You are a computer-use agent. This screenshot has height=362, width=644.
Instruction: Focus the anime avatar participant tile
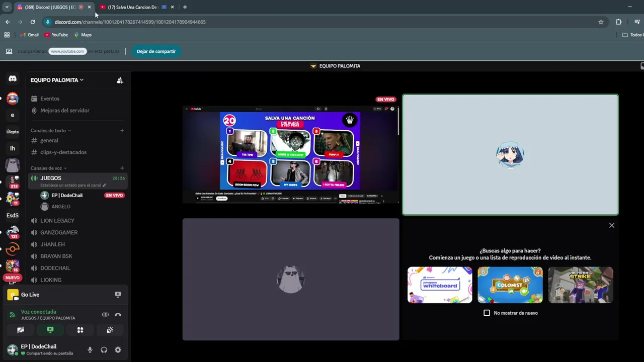510,154
